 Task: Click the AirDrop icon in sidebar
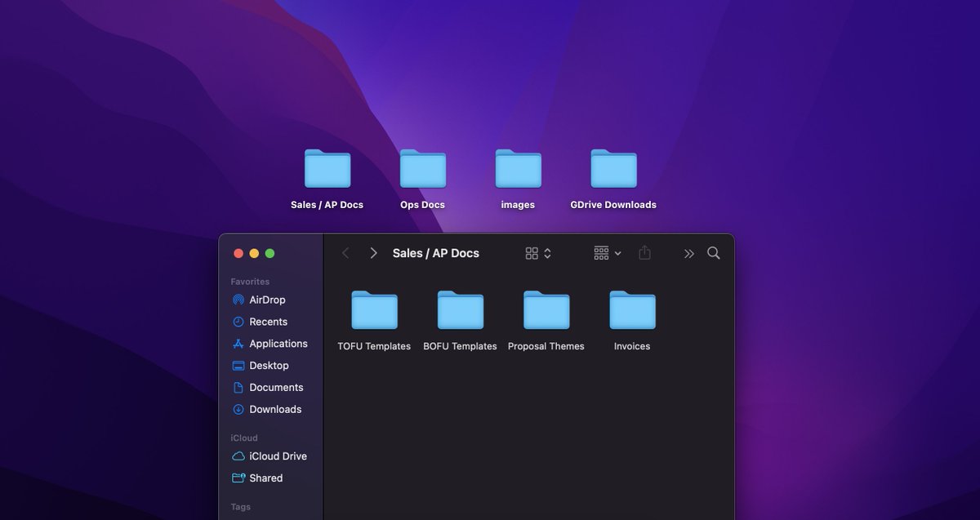point(238,300)
